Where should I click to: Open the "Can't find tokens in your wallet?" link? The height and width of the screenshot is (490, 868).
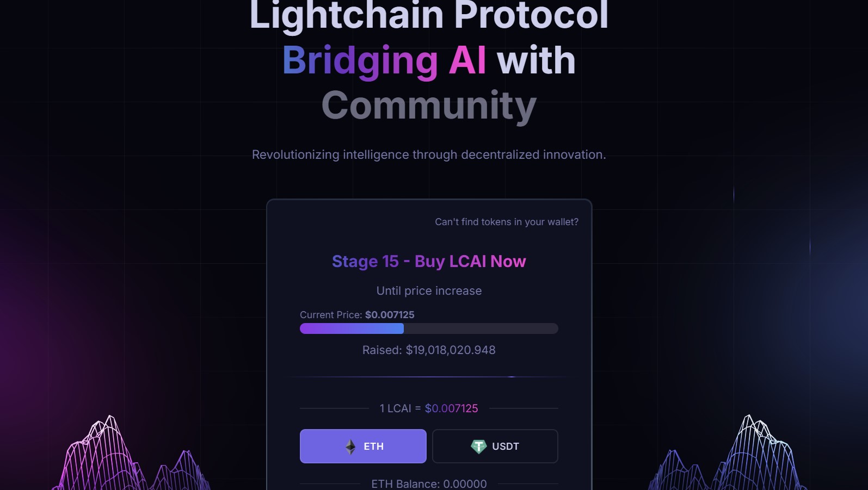pyautogui.click(x=506, y=222)
